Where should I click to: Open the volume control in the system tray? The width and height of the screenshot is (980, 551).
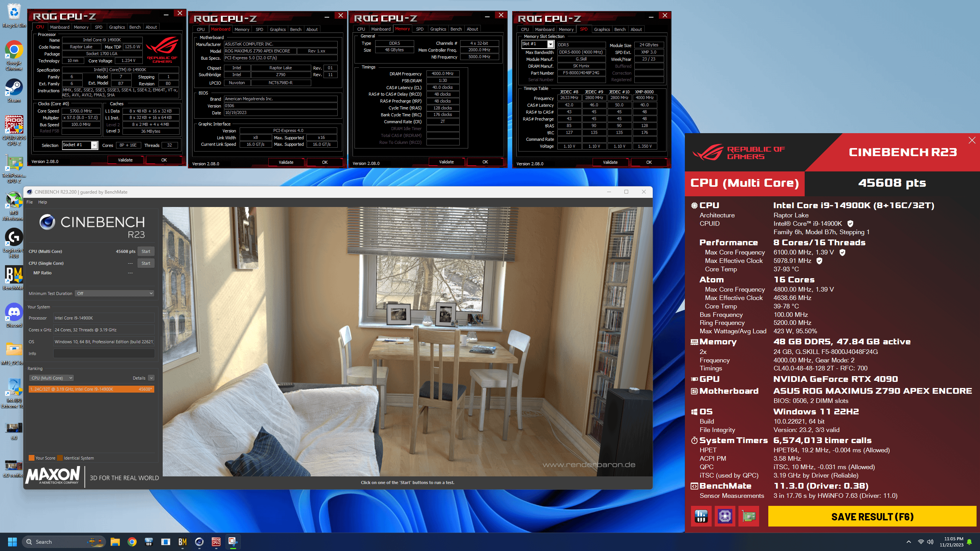(x=930, y=542)
